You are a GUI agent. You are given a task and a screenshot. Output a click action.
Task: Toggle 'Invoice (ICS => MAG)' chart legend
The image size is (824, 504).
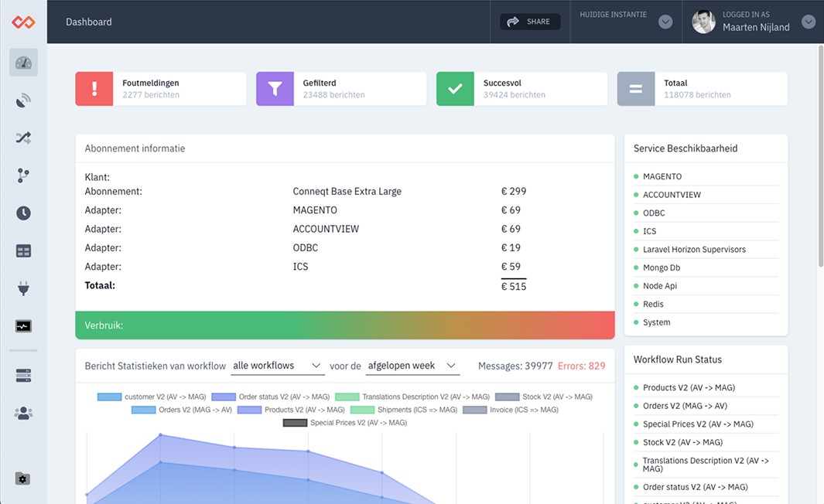point(511,410)
